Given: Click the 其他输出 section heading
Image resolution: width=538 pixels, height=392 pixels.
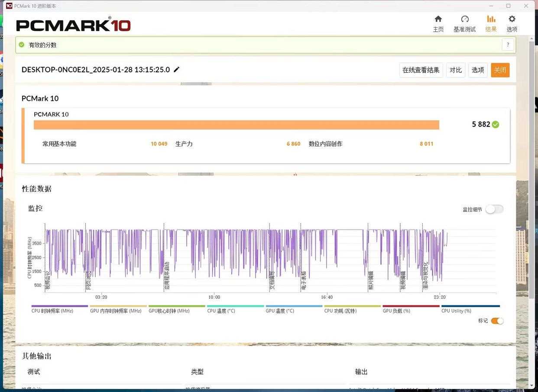Looking at the screenshot, I should click(37, 356).
